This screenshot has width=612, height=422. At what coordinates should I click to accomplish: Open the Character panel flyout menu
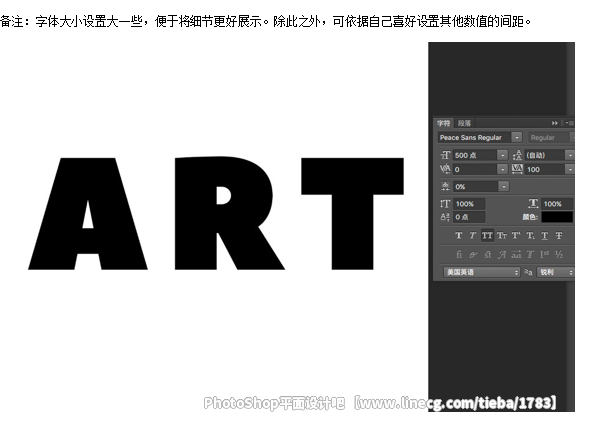569,123
